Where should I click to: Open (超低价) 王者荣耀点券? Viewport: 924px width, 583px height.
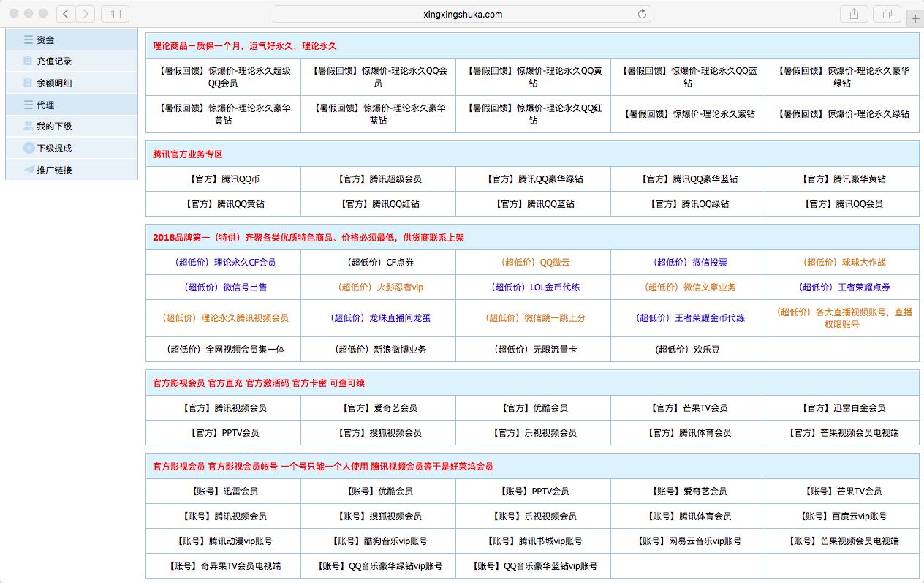coord(842,287)
